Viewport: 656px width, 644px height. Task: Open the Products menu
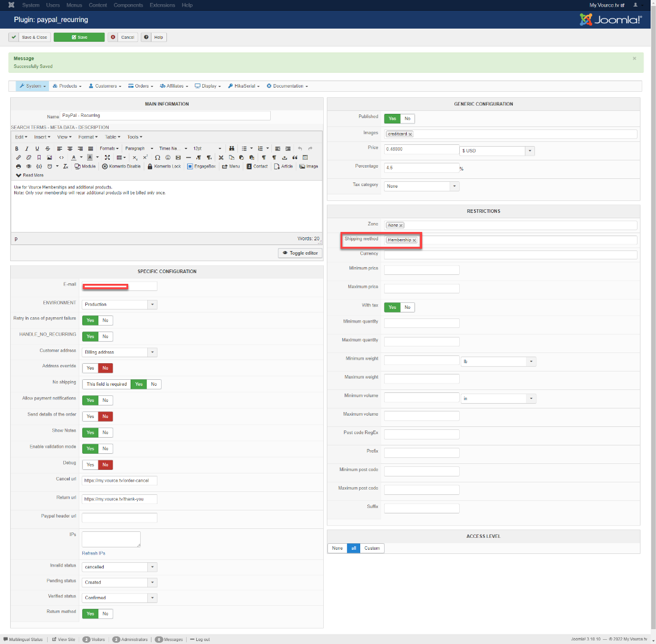tap(67, 86)
